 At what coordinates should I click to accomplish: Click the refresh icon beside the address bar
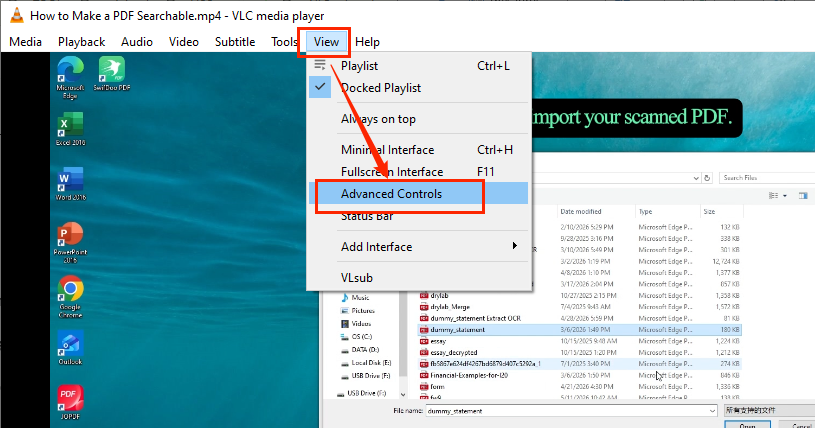[x=707, y=178]
